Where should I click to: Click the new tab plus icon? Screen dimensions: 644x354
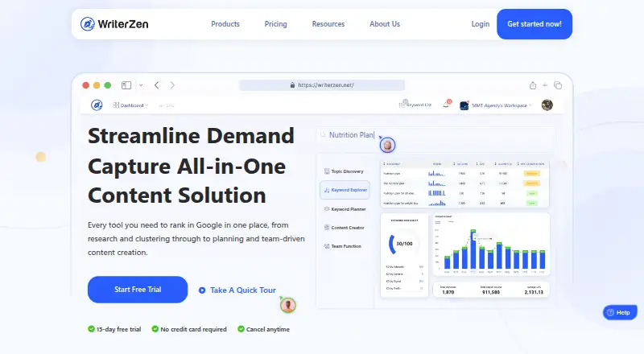click(x=545, y=85)
